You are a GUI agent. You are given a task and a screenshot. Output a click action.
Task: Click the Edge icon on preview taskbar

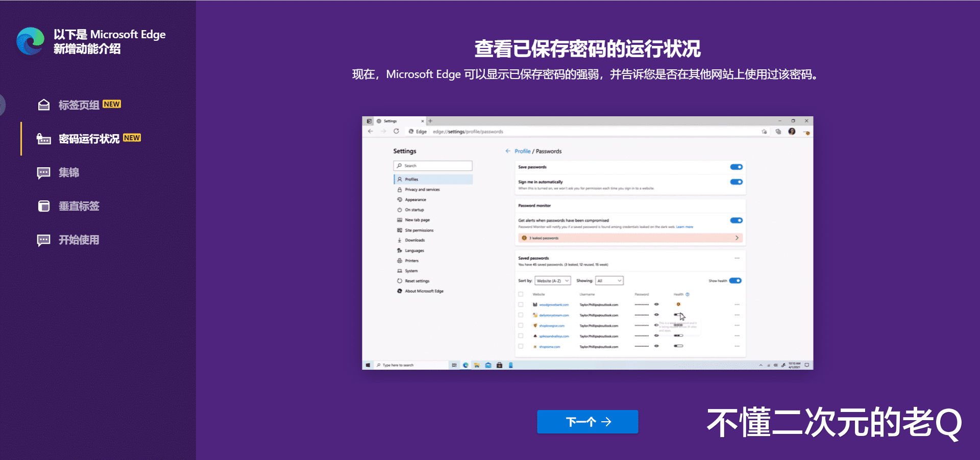(x=465, y=365)
